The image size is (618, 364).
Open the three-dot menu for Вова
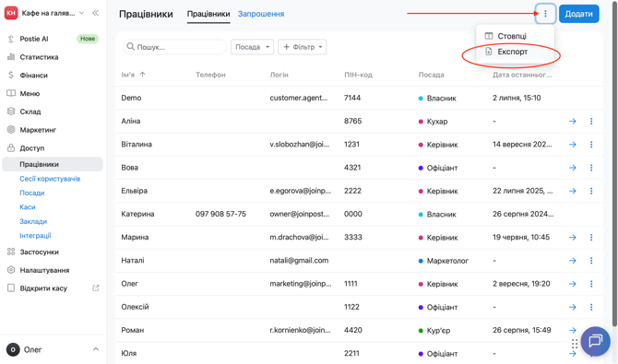pyautogui.click(x=591, y=168)
